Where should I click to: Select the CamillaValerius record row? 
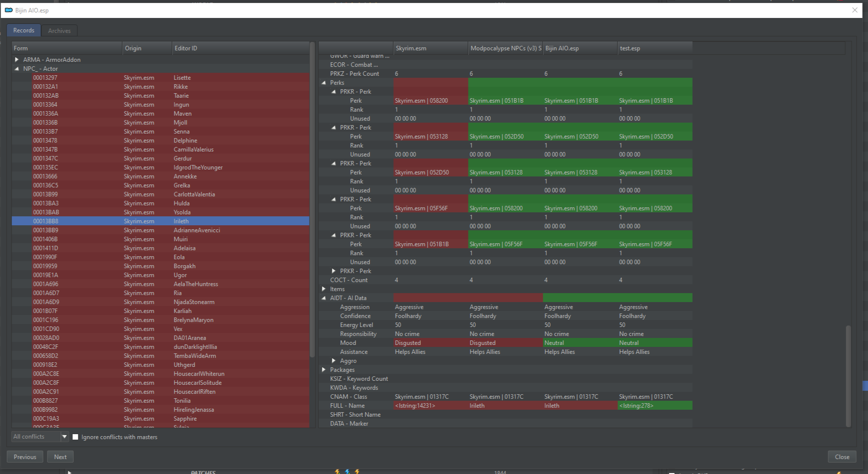(160, 150)
